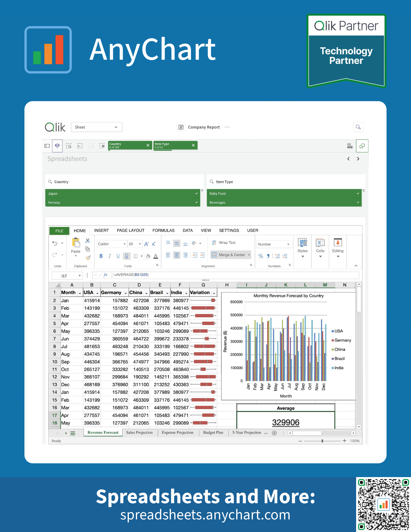Click the Wrap Text icon

[x=214, y=242]
